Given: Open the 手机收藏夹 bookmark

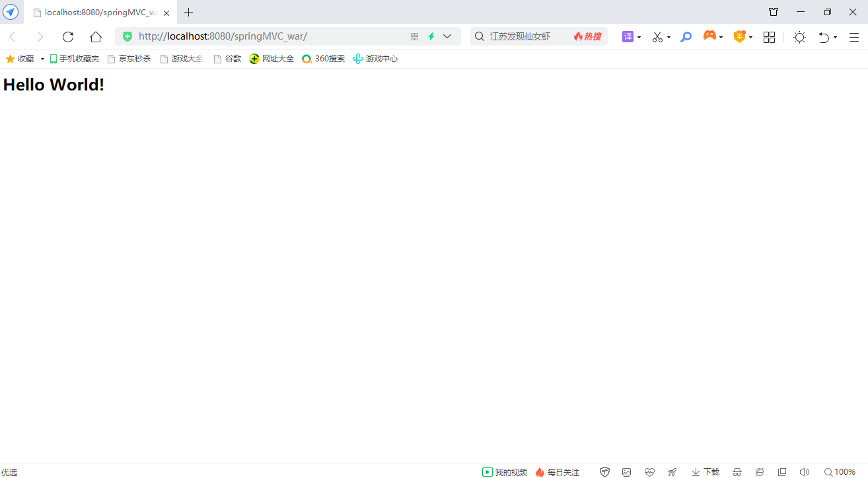Looking at the screenshot, I should [75, 59].
